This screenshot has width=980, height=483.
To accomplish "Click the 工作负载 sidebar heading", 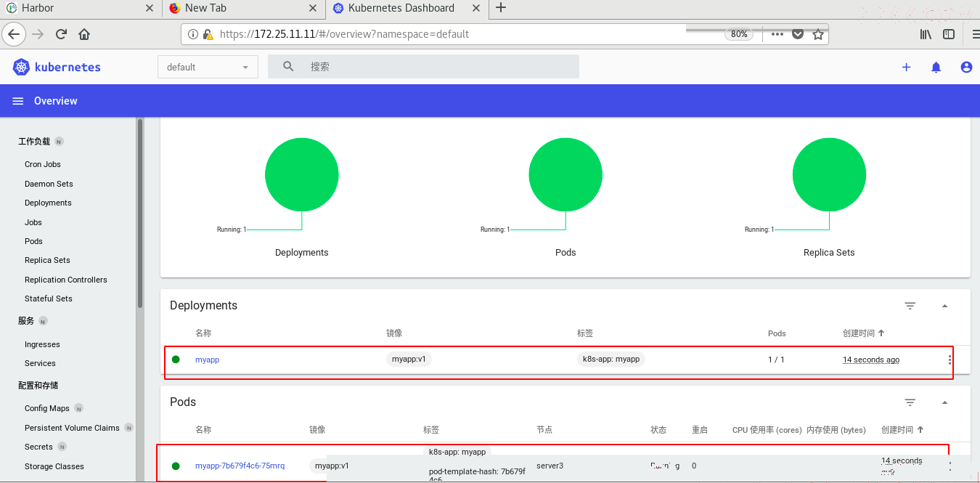I will [x=34, y=142].
